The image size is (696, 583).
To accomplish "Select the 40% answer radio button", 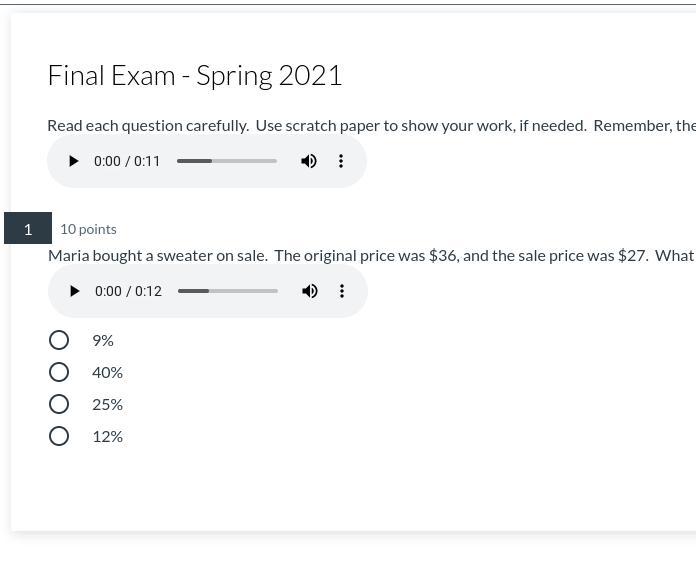I will tap(59, 372).
